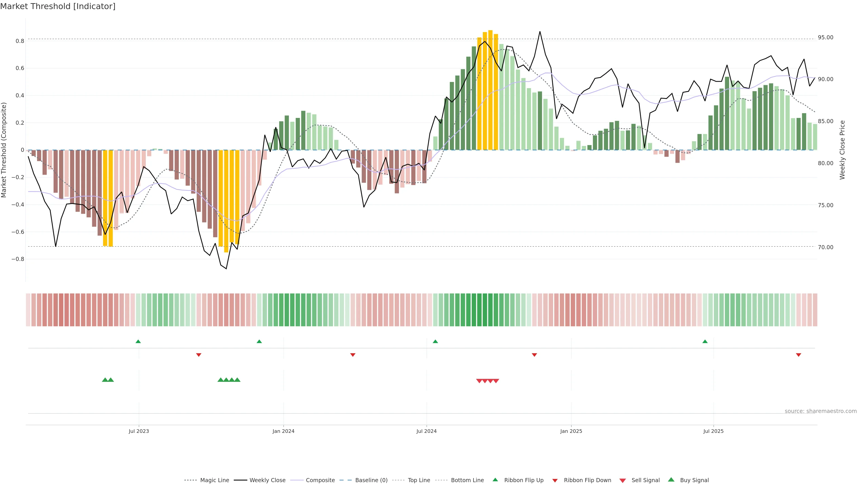Click the Ribbon Flip Down marker before Jan 2025

click(x=534, y=355)
